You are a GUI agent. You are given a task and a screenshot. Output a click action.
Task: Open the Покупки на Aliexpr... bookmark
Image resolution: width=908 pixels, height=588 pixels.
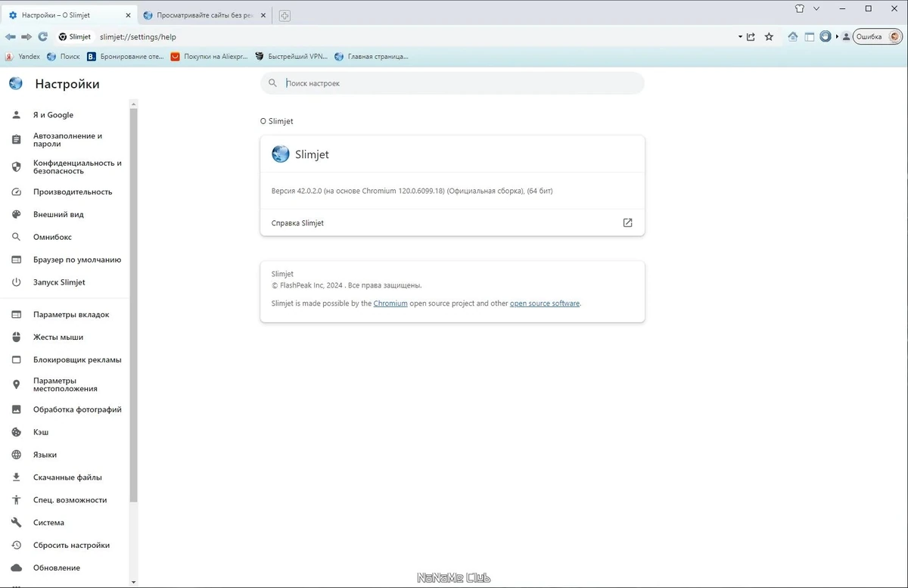tap(210, 56)
